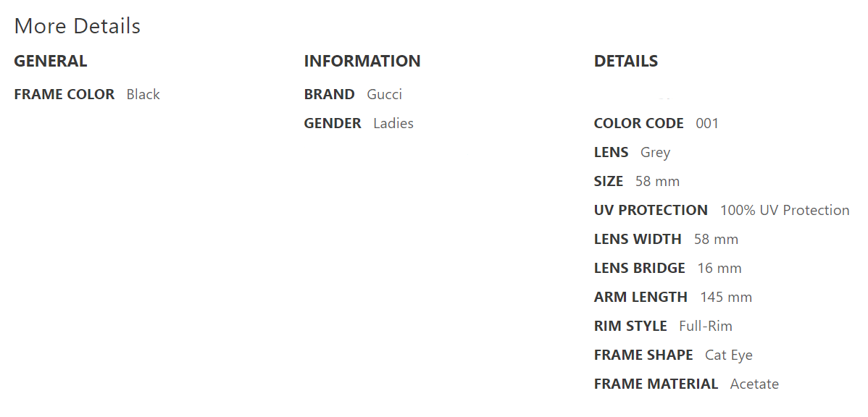Click the 145 mm arm length value
Image resolution: width=868 pixels, height=417 pixels.
coord(726,297)
